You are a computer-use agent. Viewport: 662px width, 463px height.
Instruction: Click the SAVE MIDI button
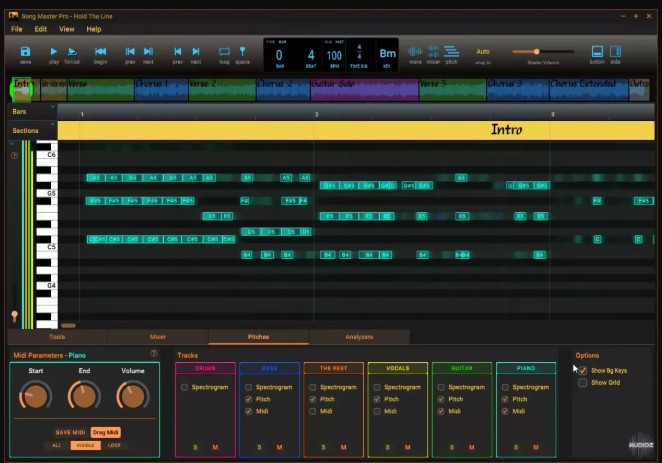click(x=70, y=432)
